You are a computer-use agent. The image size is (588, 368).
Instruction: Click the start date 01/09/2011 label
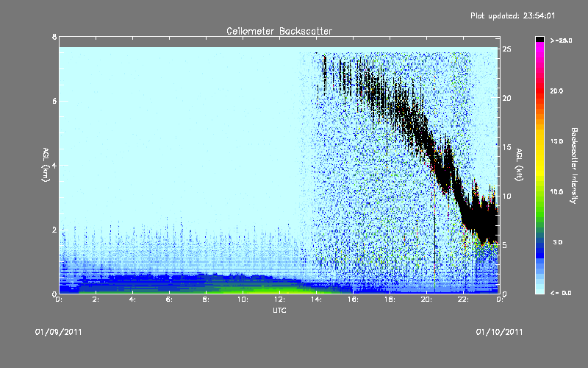tap(59, 332)
